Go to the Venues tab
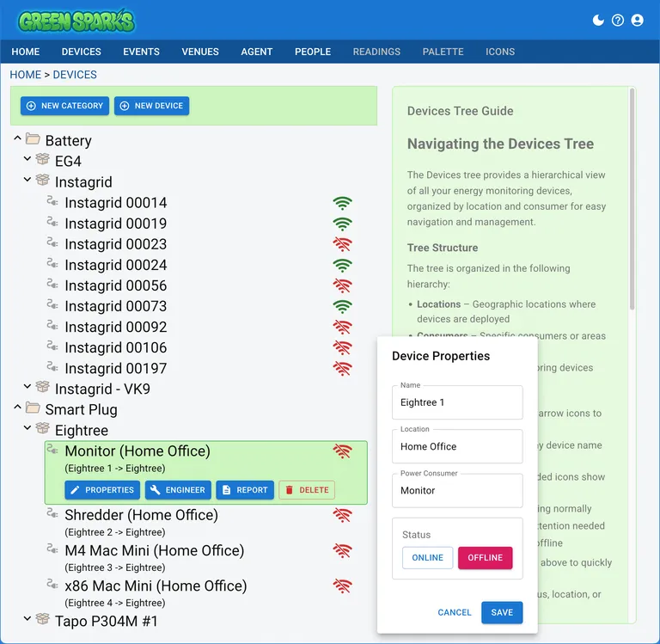Image resolution: width=660 pixels, height=644 pixels. 200,52
